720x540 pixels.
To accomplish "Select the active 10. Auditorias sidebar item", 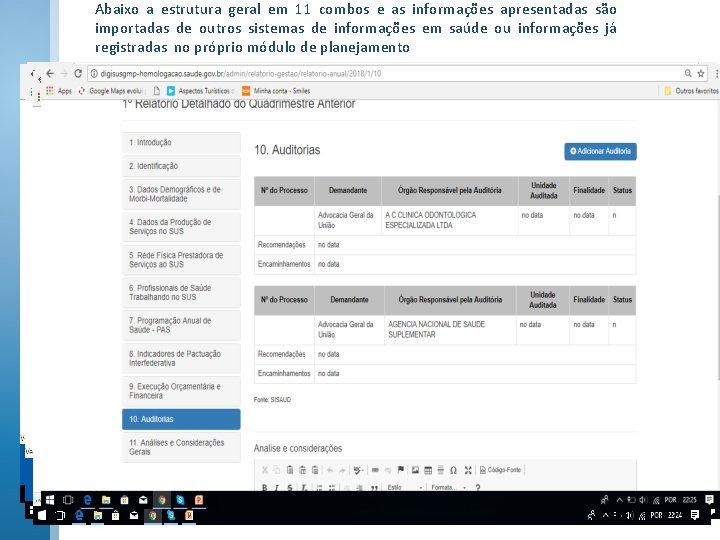I will [181, 419].
